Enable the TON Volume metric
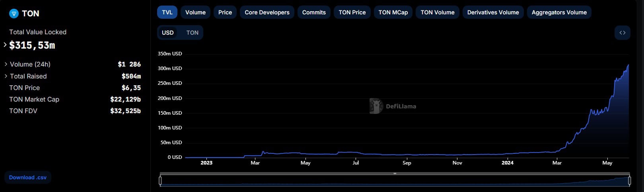Screen dimensions: 644x192 point(438,12)
